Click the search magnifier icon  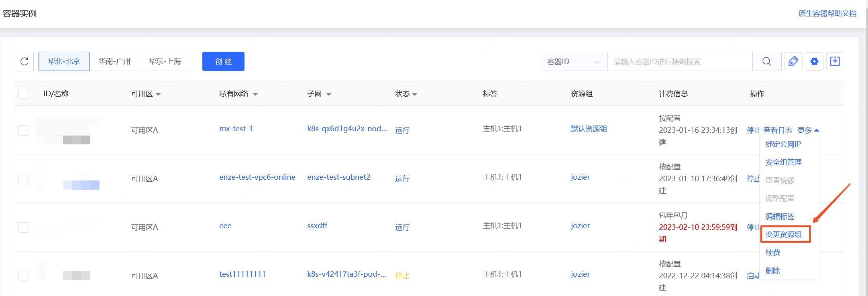[767, 61]
